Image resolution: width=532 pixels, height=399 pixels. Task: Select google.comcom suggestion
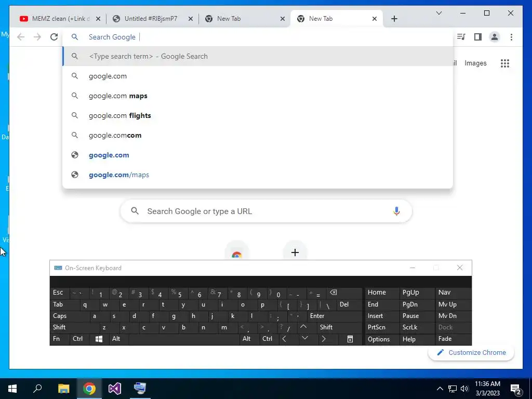[x=258, y=136]
